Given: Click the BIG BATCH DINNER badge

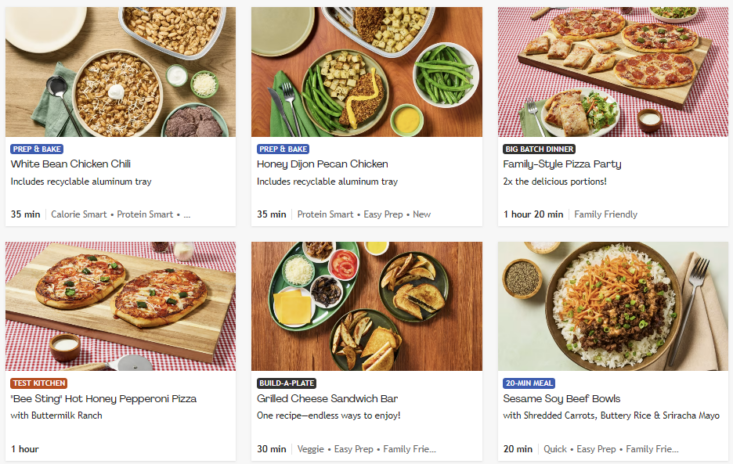Looking at the screenshot, I should coord(540,148).
